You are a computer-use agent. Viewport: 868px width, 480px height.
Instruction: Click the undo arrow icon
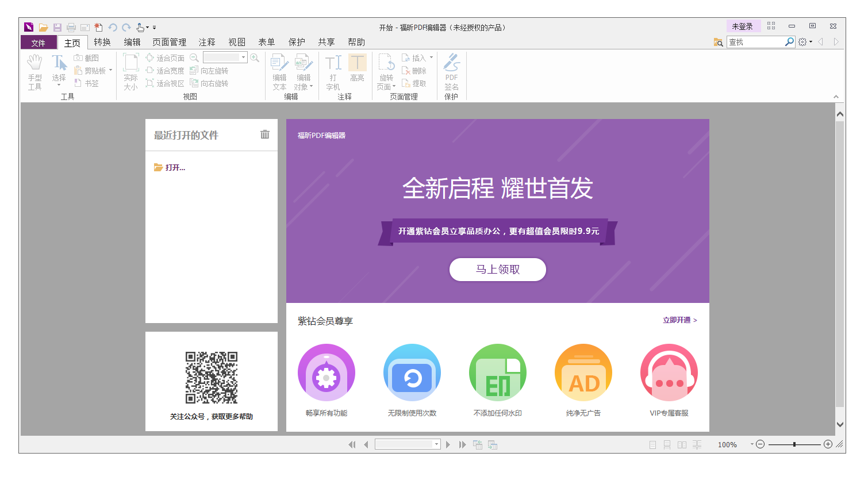113,27
